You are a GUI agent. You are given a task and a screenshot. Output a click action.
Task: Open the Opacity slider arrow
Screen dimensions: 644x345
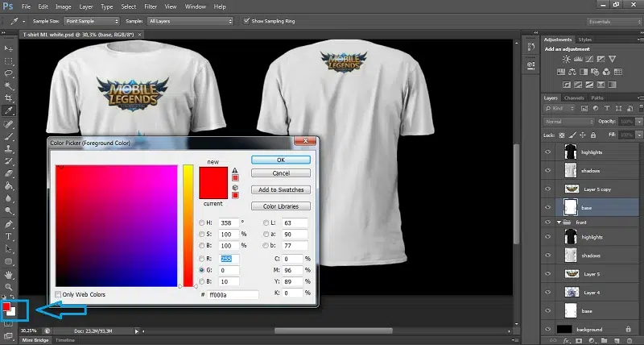(638, 122)
